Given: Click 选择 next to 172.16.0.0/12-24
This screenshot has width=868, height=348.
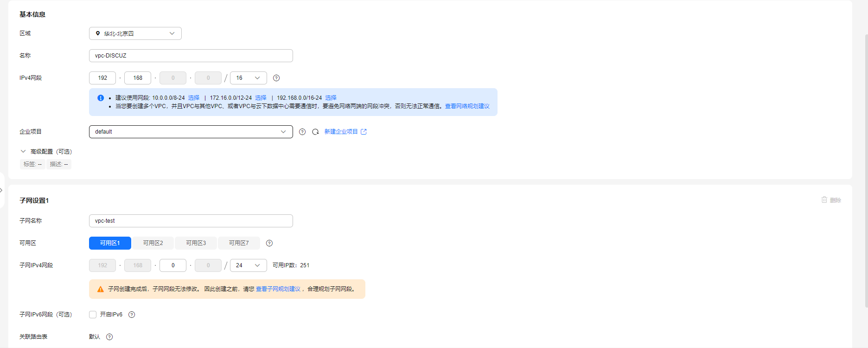Looking at the screenshot, I should pyautogui.click(x=261, y=98).
